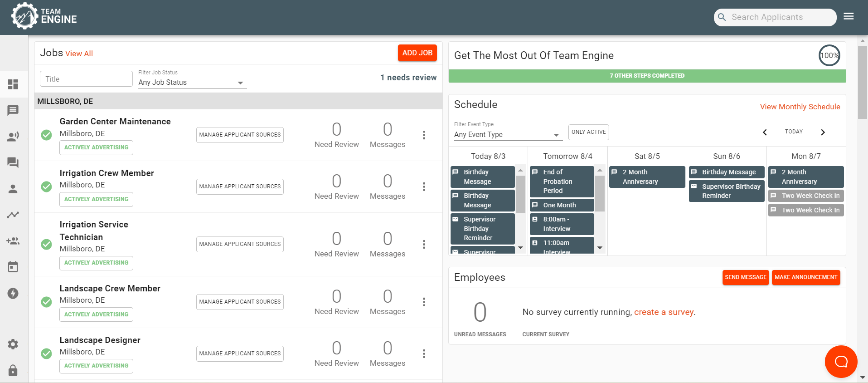This screenshot has width=868, height=383.
Task: Focus the Search Applicants field
Action: click(775, 17)
